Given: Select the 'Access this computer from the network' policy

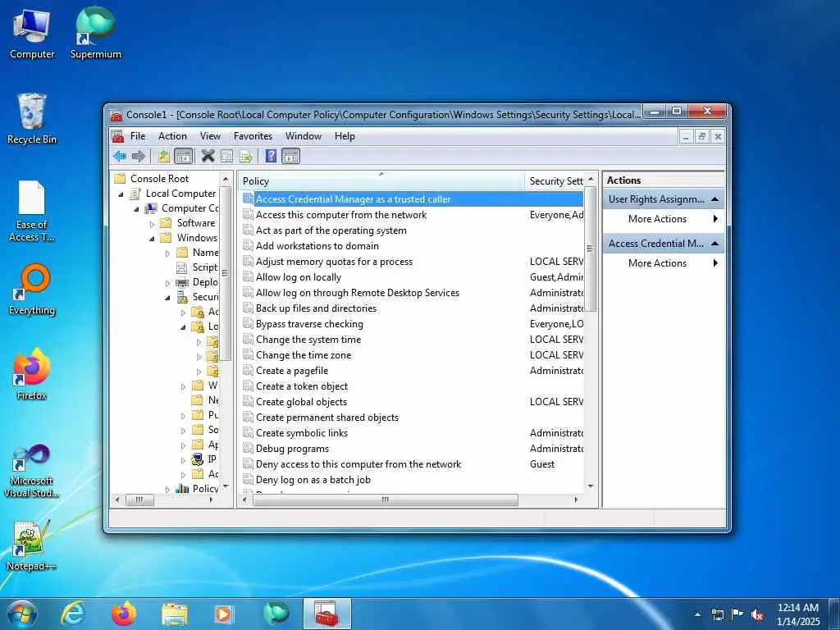Looking at the screenshot, I should (341, 215).
